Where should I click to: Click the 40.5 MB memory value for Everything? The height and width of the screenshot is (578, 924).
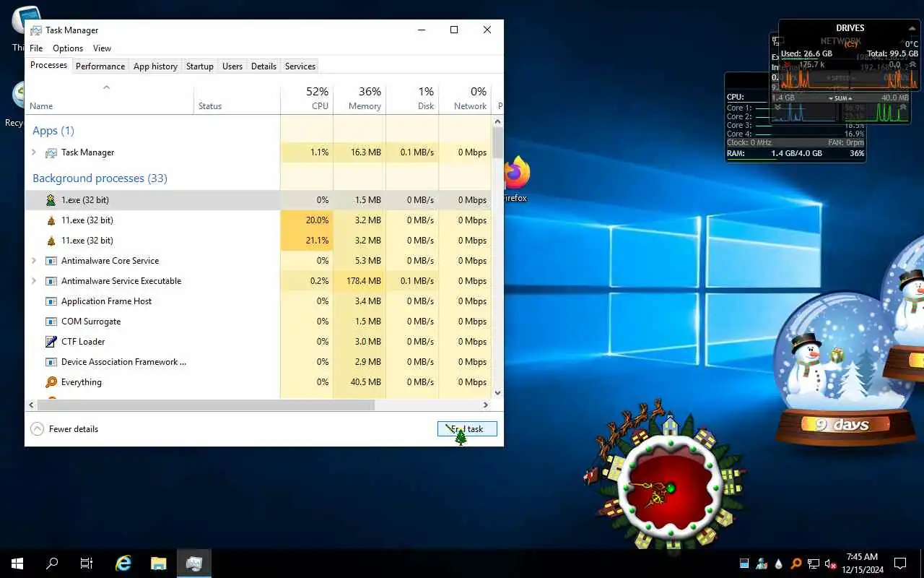(x=365, y=382)
